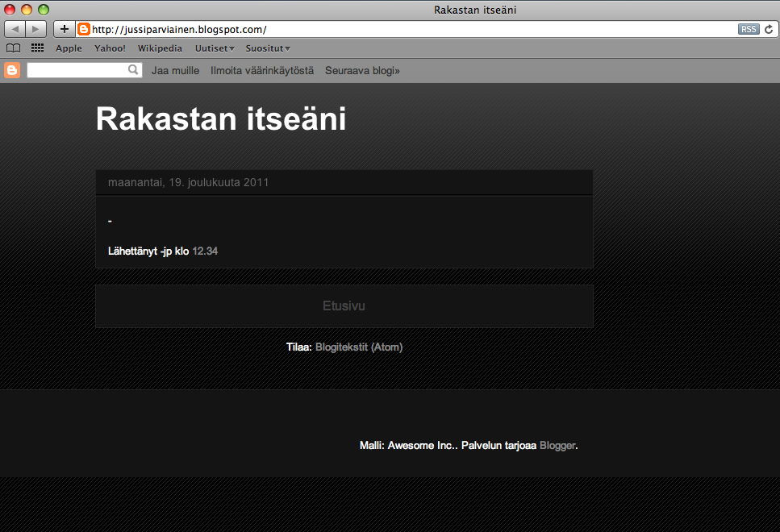Expand the Suositut bookmarks dropdown
The image size is (780, 532).
tap(268, 48)
